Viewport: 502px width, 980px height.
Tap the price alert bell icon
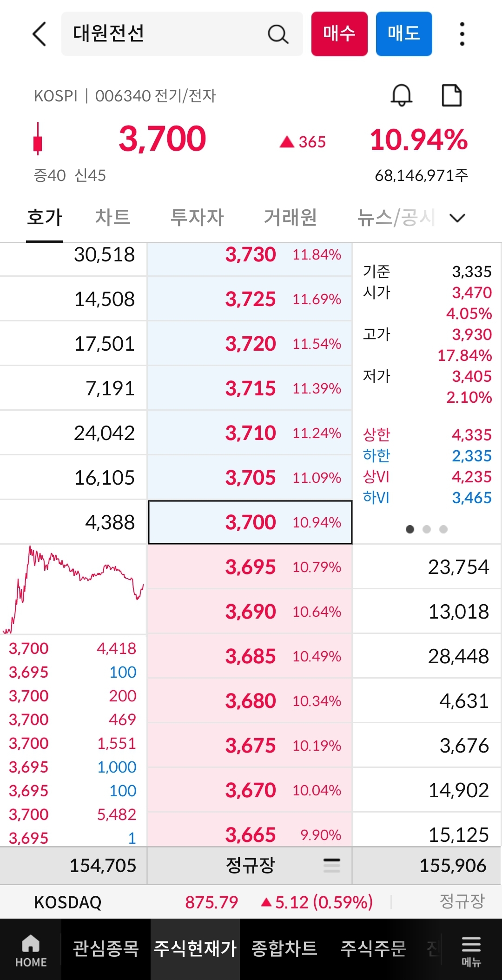401,95
